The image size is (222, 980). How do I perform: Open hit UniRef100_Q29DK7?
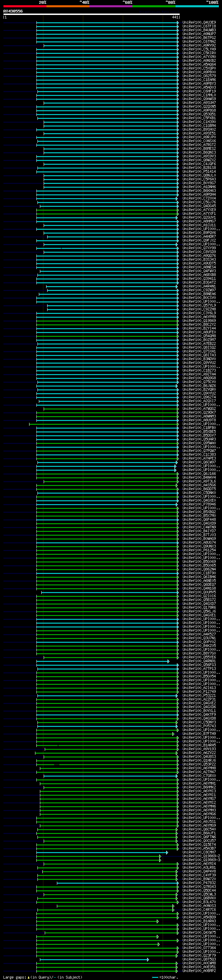(199, 412)
